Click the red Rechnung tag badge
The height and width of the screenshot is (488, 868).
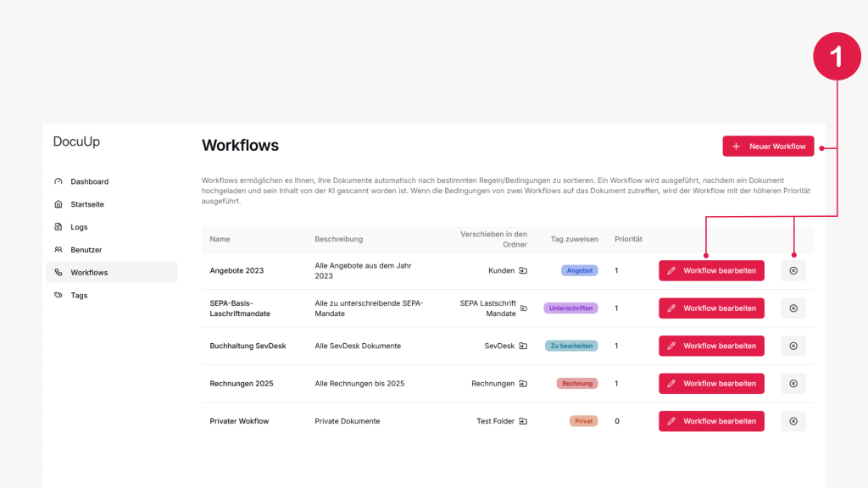(577, 384)
